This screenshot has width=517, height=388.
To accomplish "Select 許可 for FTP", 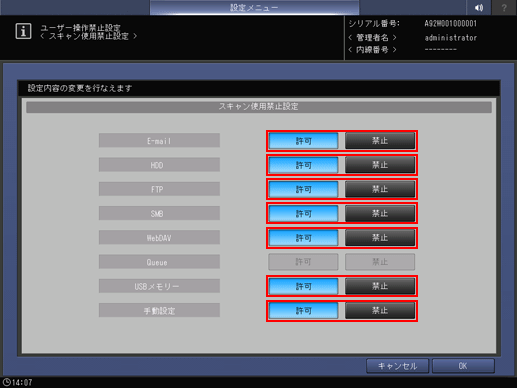I will tap(303, 189).
